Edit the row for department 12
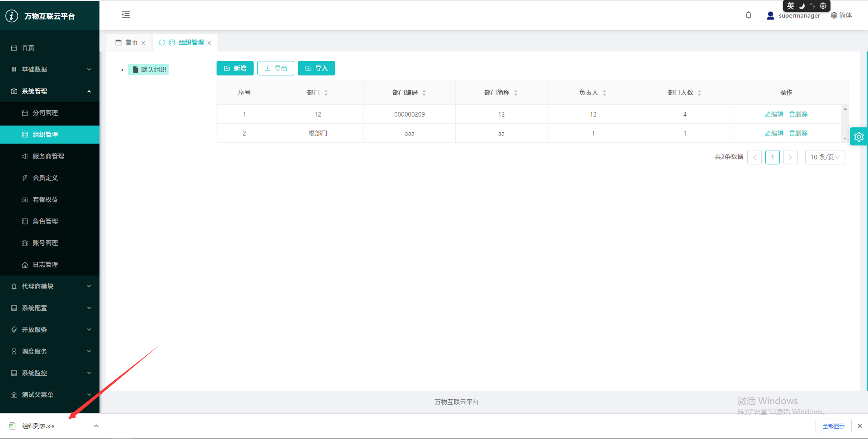 pyautogui.click(x=774, y=114)
